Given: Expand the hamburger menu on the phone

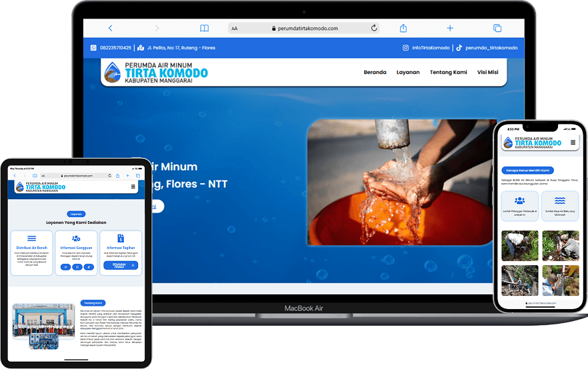Looking at the screenshot, I should click(573, 143).
